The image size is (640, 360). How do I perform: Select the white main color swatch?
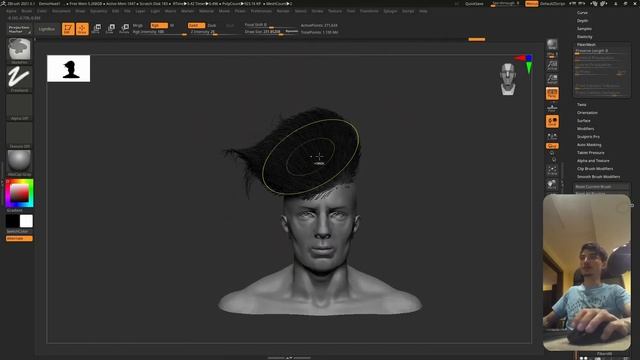click(x=26, y=221)
